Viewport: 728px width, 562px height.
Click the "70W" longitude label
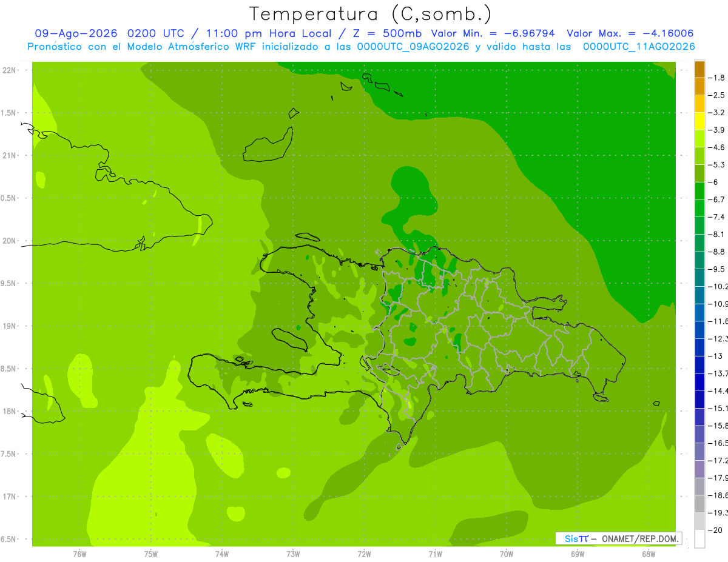507,554
